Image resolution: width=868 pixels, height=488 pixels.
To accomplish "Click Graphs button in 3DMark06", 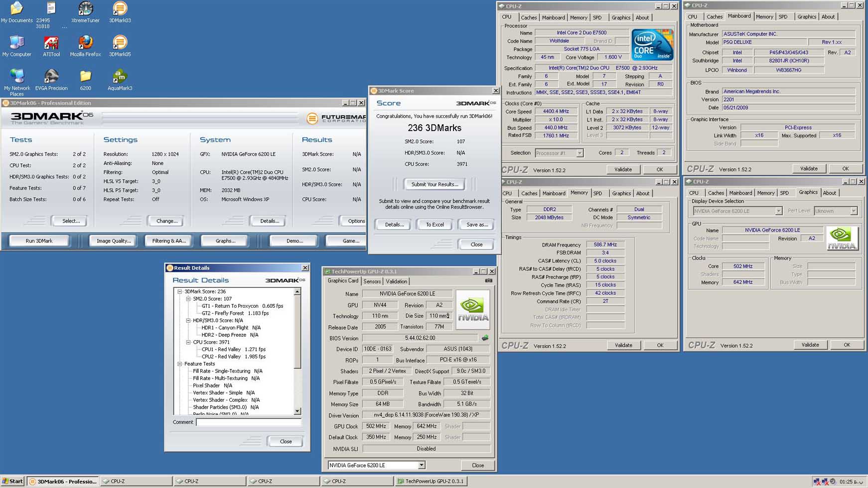I will pos(225,241).
